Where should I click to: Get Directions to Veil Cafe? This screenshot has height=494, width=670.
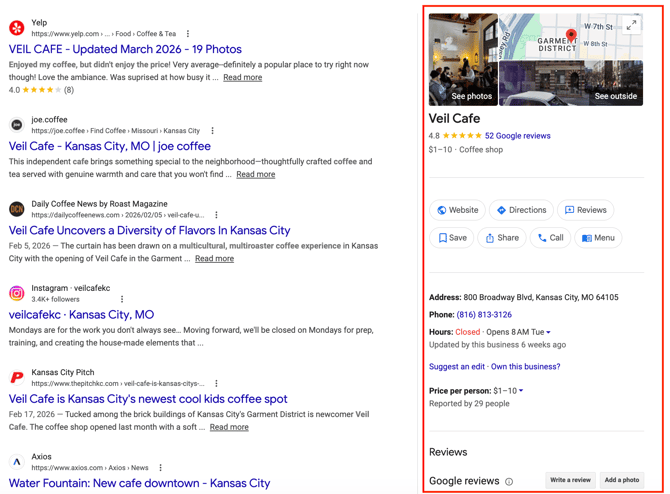click(521, 210)
